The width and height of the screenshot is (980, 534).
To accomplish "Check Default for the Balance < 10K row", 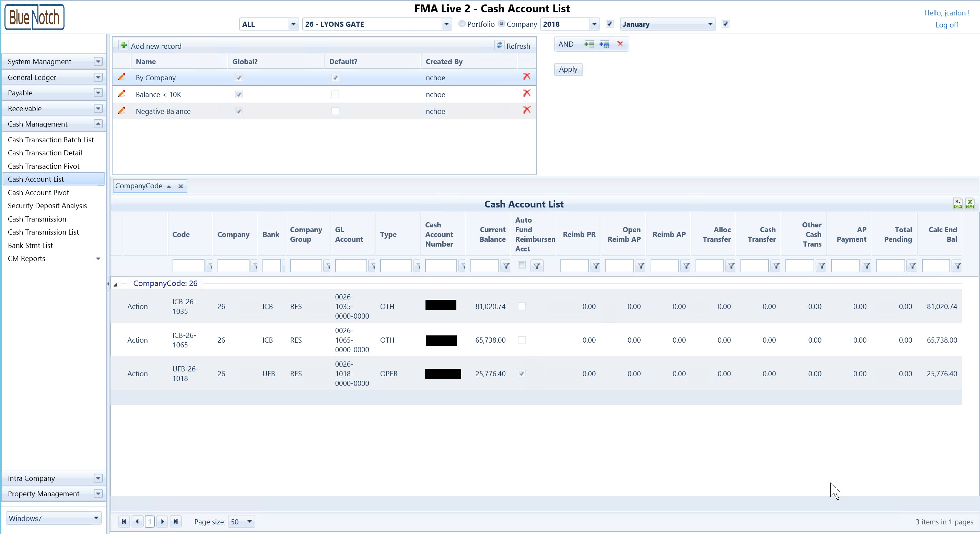I will tap(335, 94).
